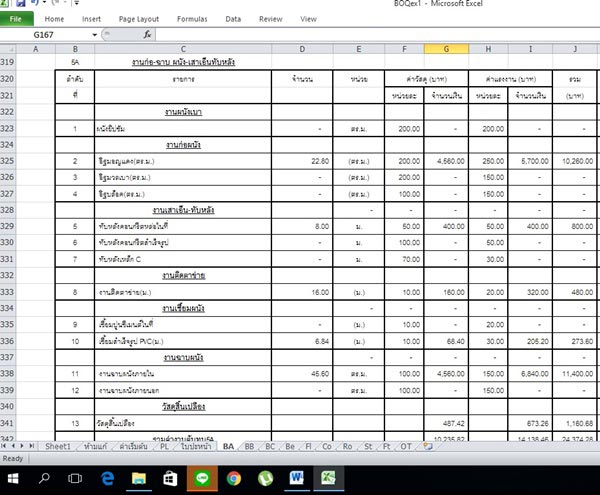Click the Insert Function fx icon

147,35
